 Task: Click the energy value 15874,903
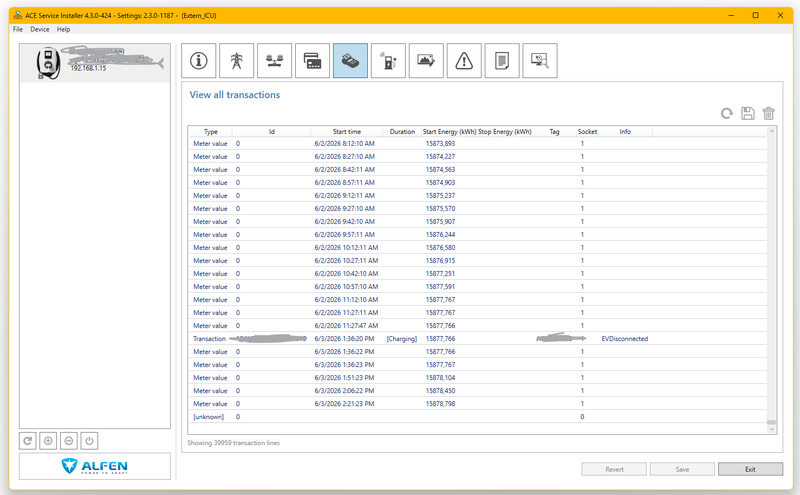pyautogui.click(x=440, y=183)
